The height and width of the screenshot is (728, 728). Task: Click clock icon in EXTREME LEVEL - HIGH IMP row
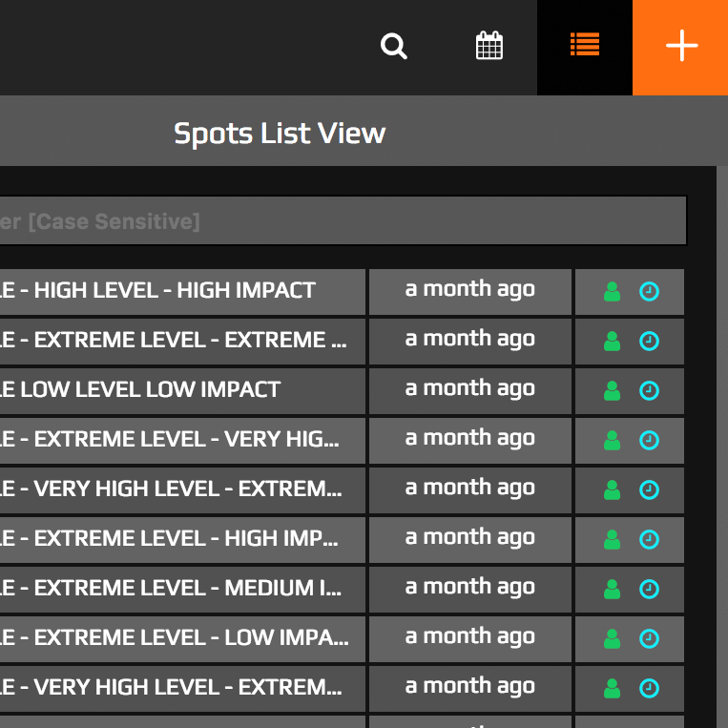point(649,539)
